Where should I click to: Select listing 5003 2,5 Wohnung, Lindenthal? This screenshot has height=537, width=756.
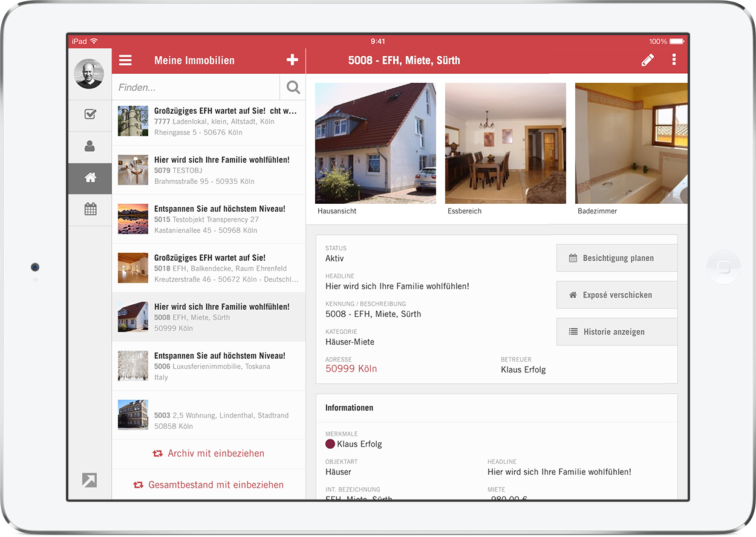(x=209, y=415)
